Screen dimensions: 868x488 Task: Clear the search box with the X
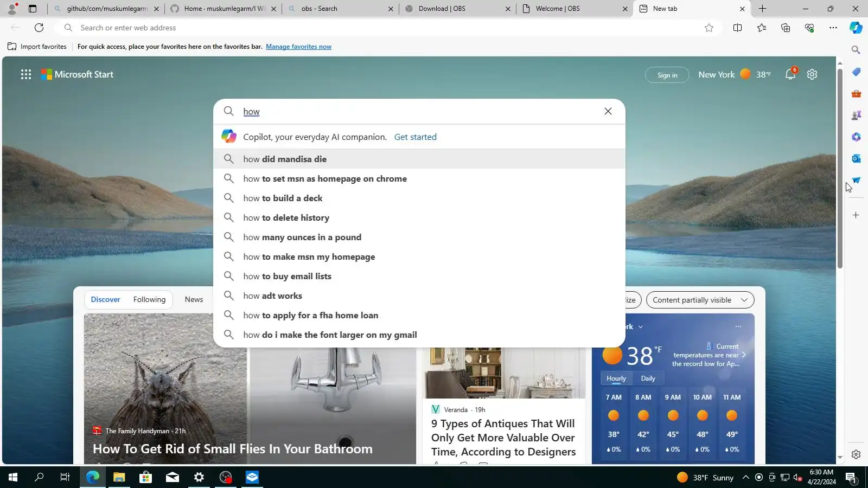tap(608, 111)
